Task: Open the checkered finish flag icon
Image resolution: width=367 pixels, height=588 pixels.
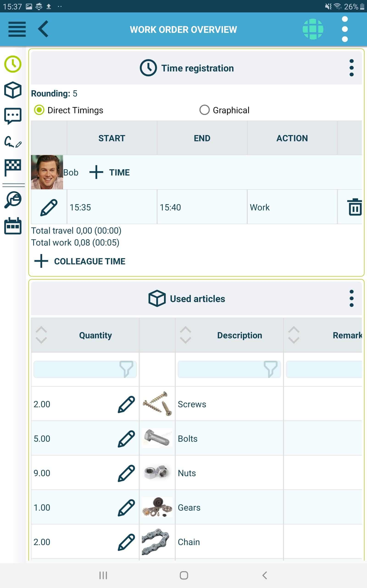Action: click(13, 168)
